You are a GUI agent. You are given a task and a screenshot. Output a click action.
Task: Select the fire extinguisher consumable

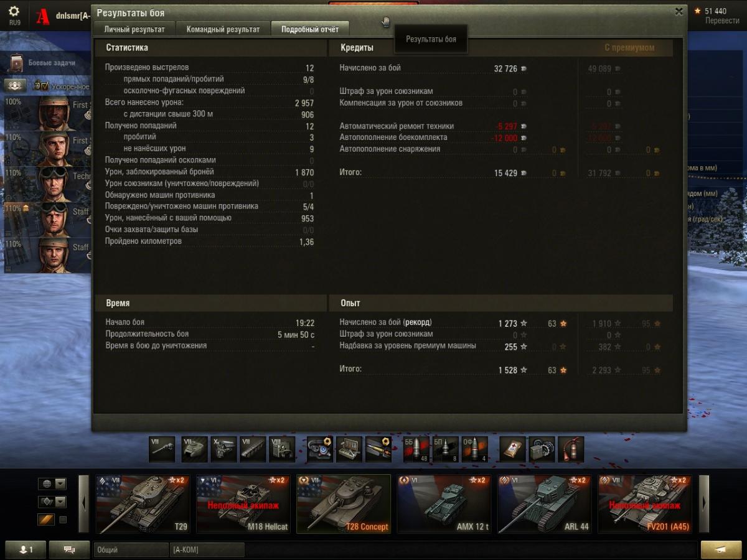click(571, 449)
